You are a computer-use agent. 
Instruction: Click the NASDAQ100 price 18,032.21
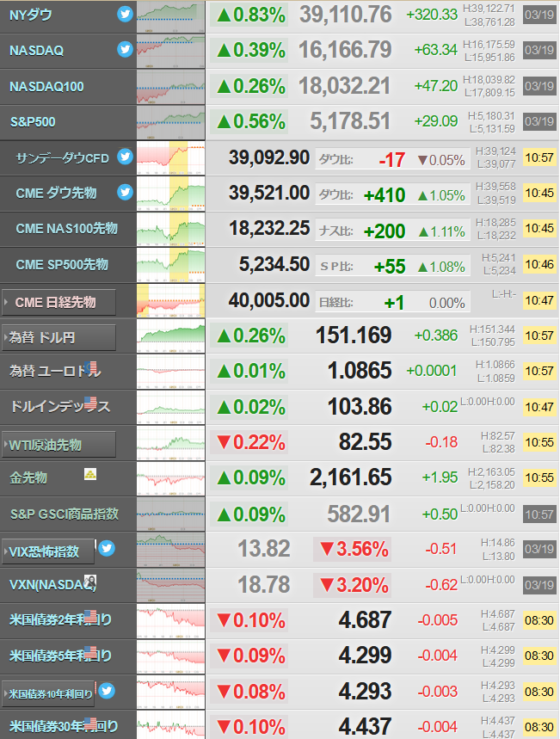(345, 86)
